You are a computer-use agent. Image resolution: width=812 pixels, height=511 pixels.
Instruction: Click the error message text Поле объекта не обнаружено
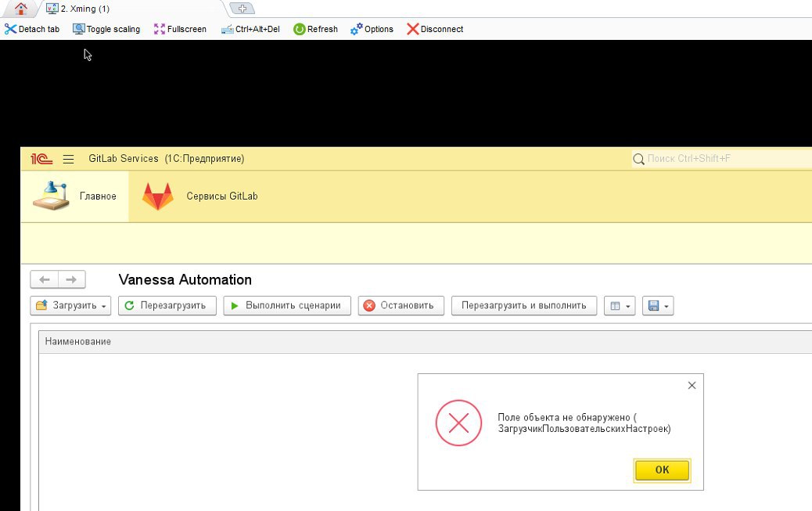click(x=584, y=423)
